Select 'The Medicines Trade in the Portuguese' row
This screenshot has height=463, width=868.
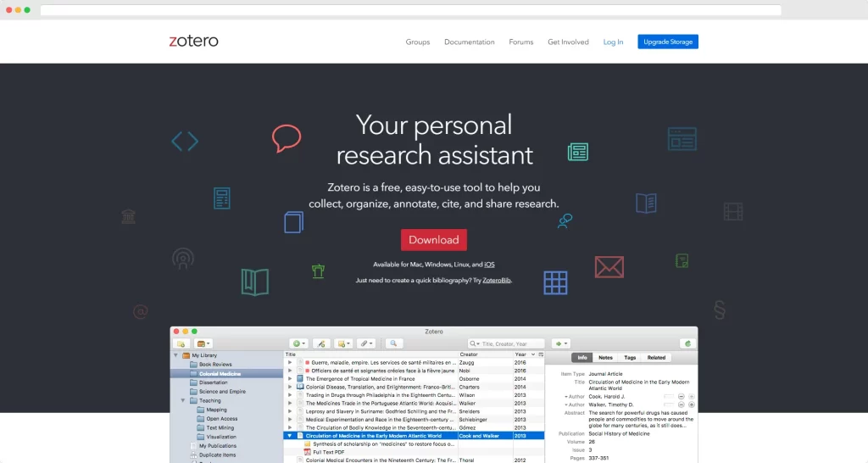(414, 403)
